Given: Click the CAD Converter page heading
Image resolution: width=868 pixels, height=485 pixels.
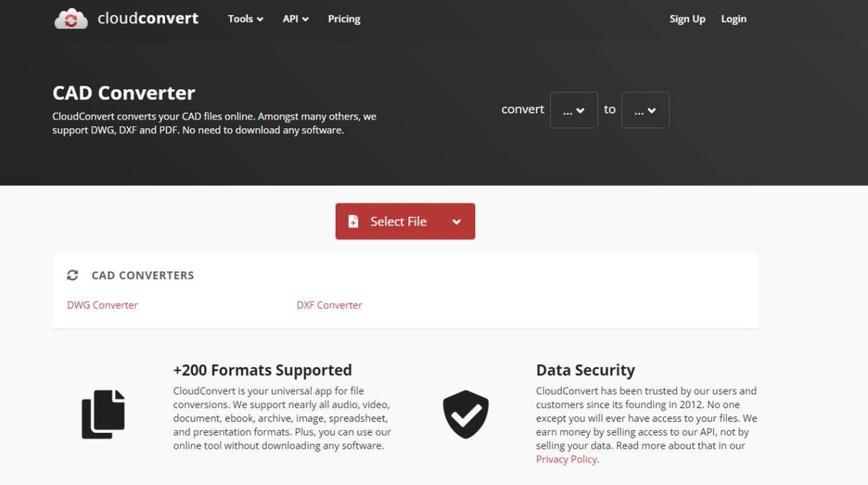Looking at the screenshot, I should [124, 93].
